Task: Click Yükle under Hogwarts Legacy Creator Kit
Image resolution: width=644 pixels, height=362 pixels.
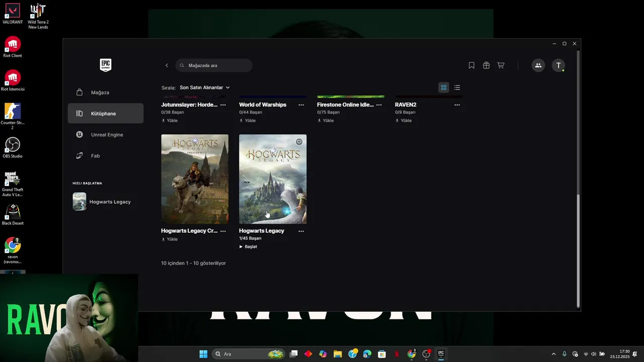Action: click(x=170, y=239)
